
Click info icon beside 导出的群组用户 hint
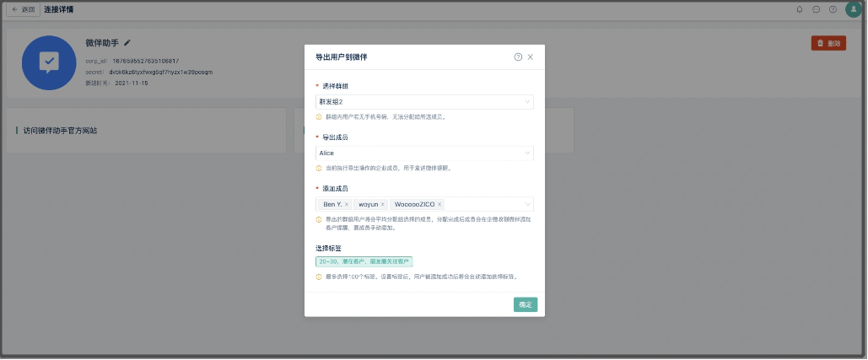click(318, 219)
